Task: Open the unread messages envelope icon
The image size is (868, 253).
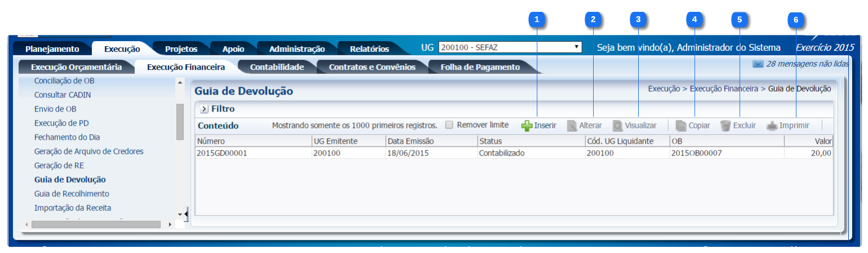Action: 758,64
